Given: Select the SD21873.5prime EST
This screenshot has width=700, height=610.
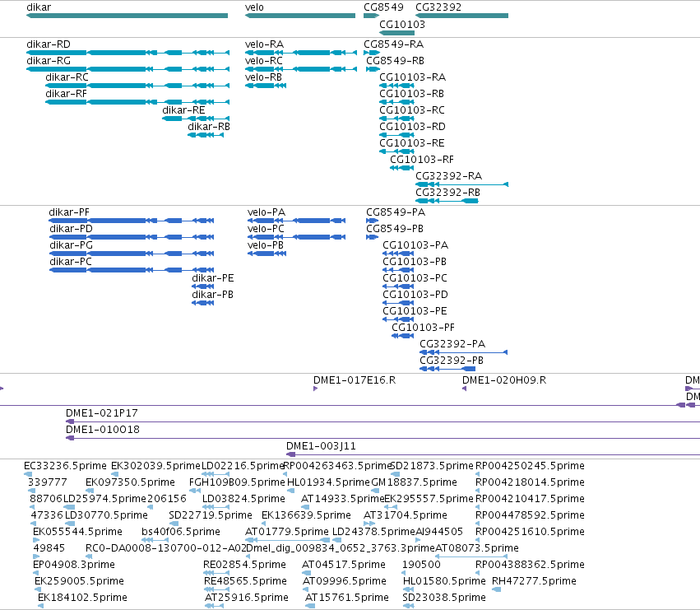Looking at the screenshot, I should pos(395,475).
